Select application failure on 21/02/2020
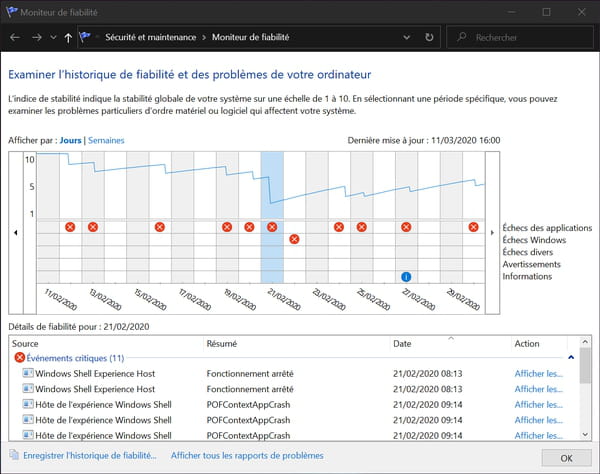 (x=272, y=227)
